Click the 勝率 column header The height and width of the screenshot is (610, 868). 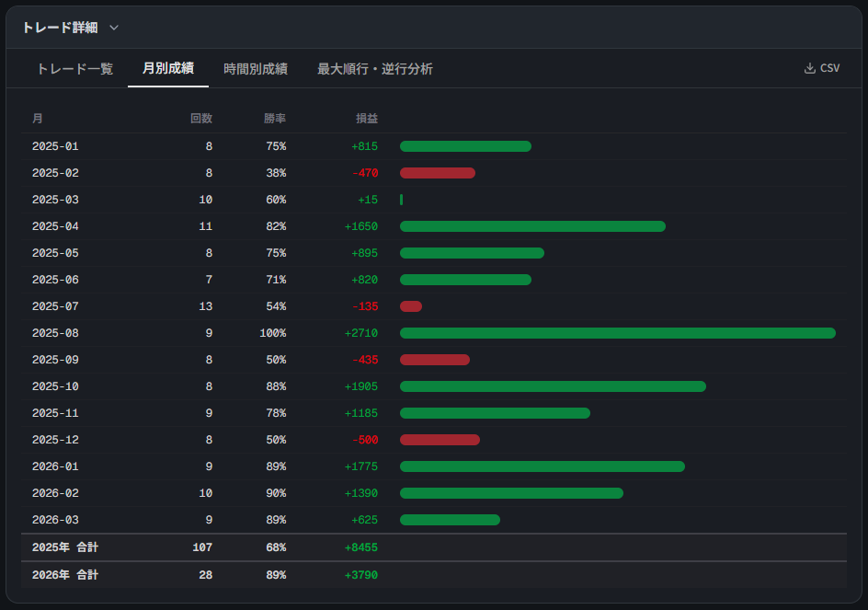coord(275,119)
